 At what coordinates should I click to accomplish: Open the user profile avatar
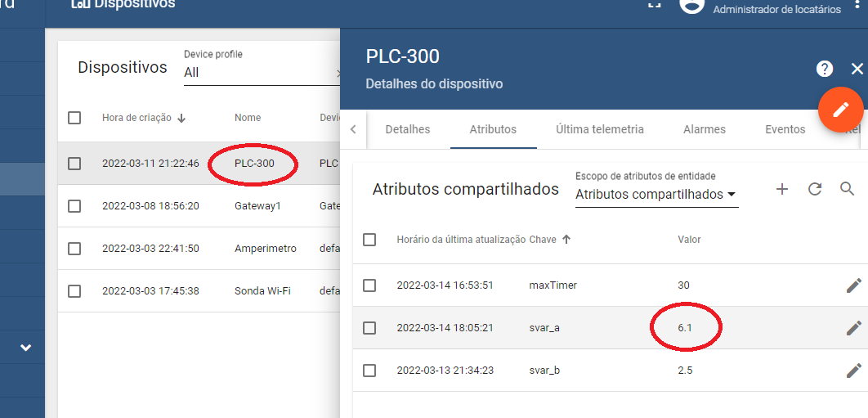coord(691,4)
